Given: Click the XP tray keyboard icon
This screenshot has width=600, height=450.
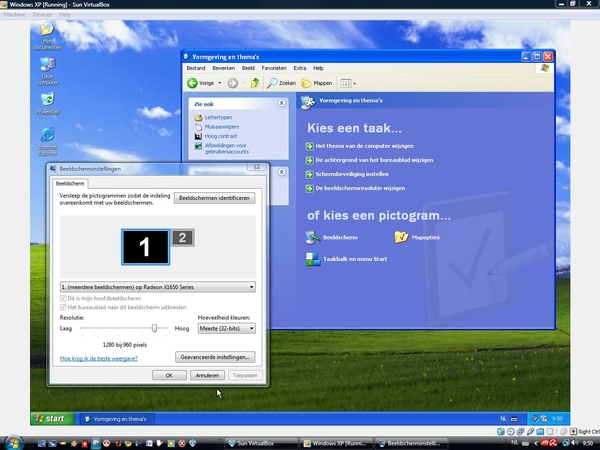Looking at the screenshot, I should click(x=514, y=419).
